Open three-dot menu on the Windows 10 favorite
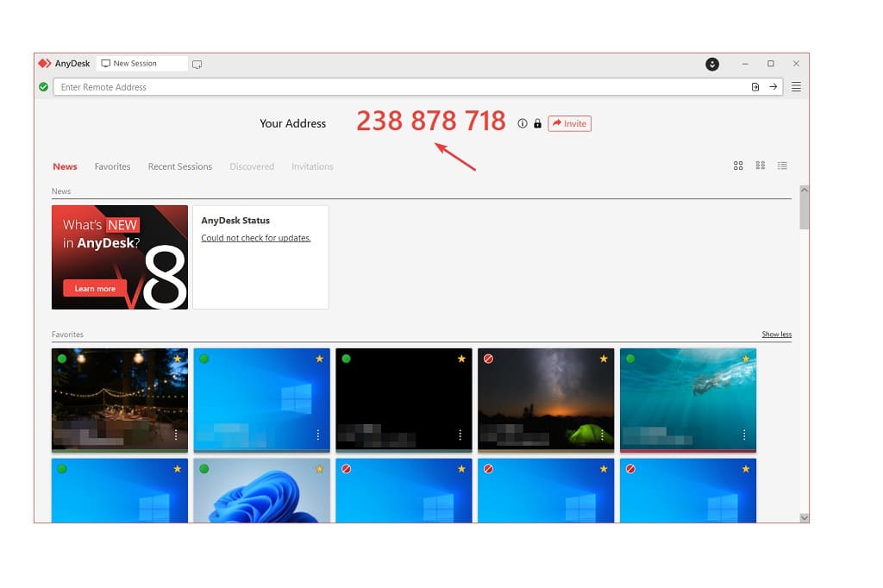883x588 pixels. pos(318,435)
